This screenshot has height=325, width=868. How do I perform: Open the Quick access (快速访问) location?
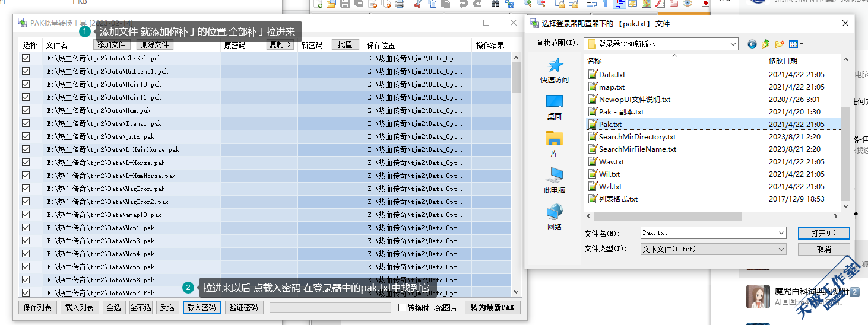554,71
